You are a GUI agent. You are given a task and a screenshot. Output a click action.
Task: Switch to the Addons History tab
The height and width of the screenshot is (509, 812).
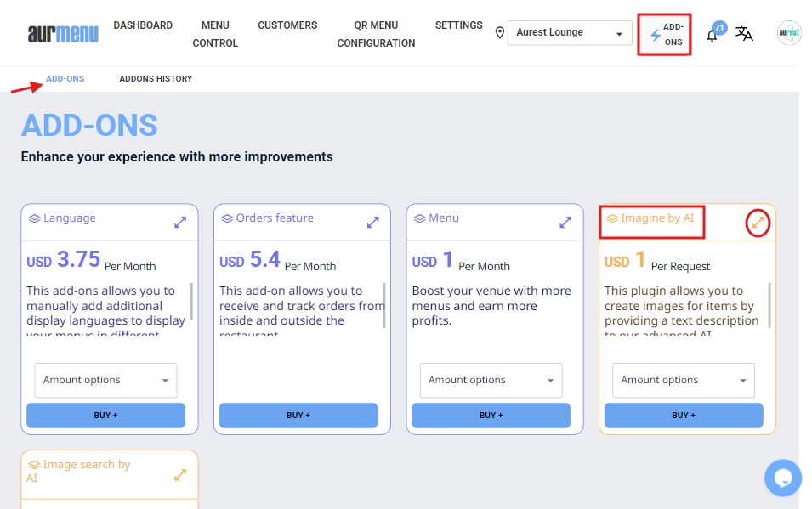(156, 79)
